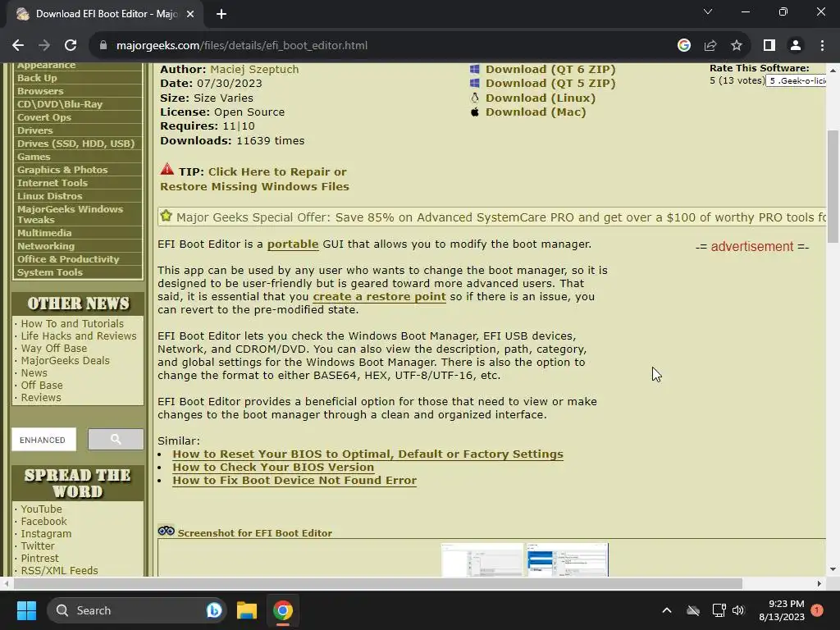Click the address bar URL

tap(242, 46)
